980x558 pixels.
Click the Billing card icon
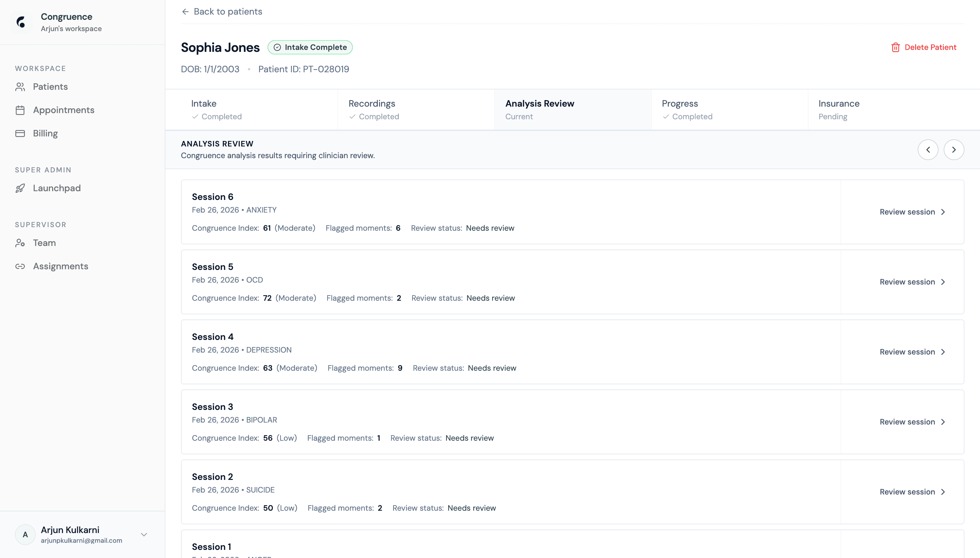20,134
